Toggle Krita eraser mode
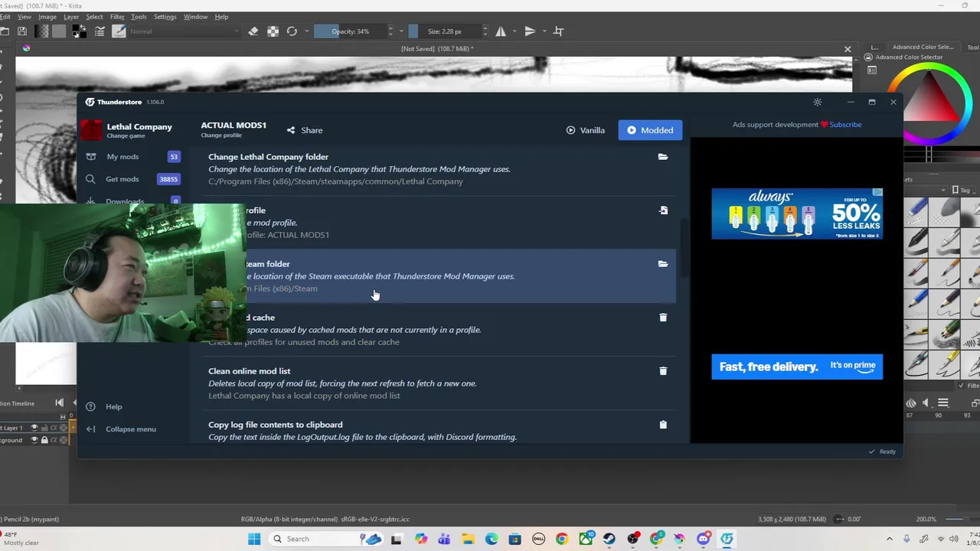The height and width of the screenshot is (551, 980). tap(253, 31)
